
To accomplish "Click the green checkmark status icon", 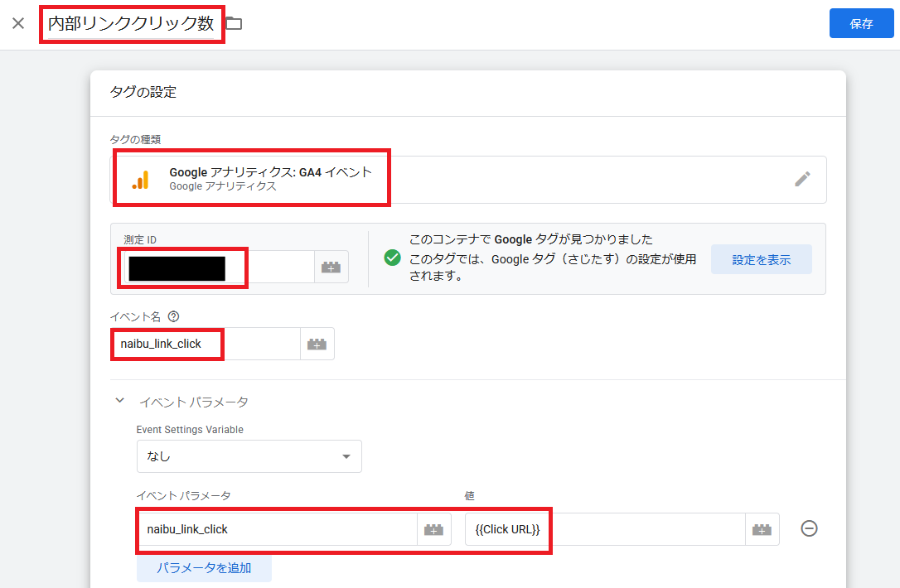I will tap(392, 258).
